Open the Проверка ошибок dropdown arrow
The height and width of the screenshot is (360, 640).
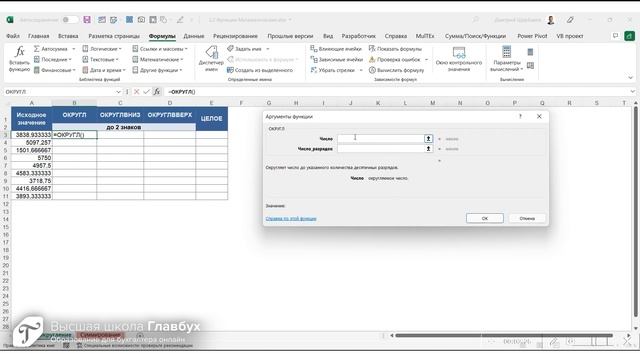[427, 60]
